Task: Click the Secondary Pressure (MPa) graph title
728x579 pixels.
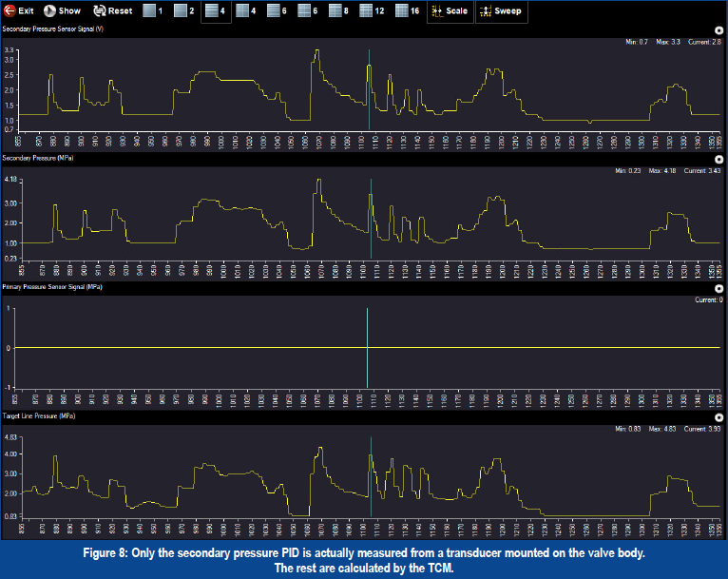Action: point(38,158)
